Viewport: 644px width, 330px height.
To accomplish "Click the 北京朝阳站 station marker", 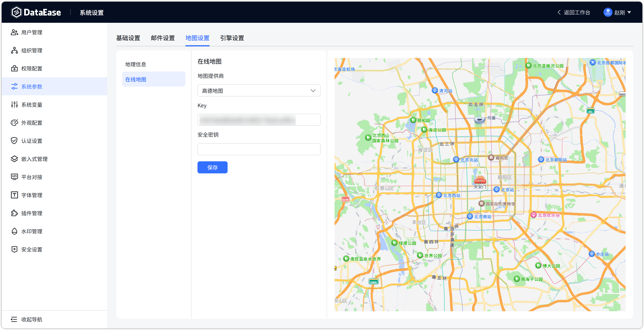I will pos(541,159).
